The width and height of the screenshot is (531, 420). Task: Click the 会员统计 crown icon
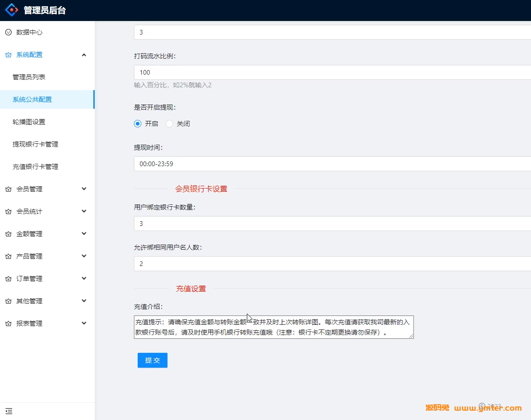tap(8, 211)
